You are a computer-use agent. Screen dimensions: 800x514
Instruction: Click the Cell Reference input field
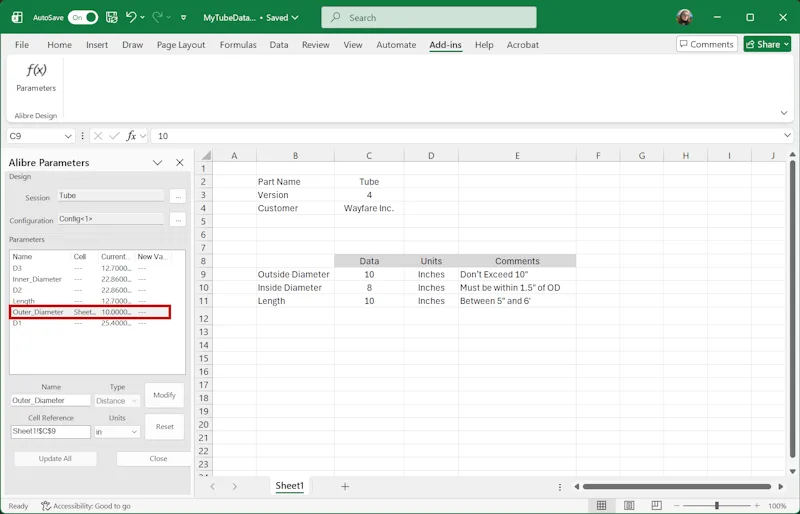point(51,431)
